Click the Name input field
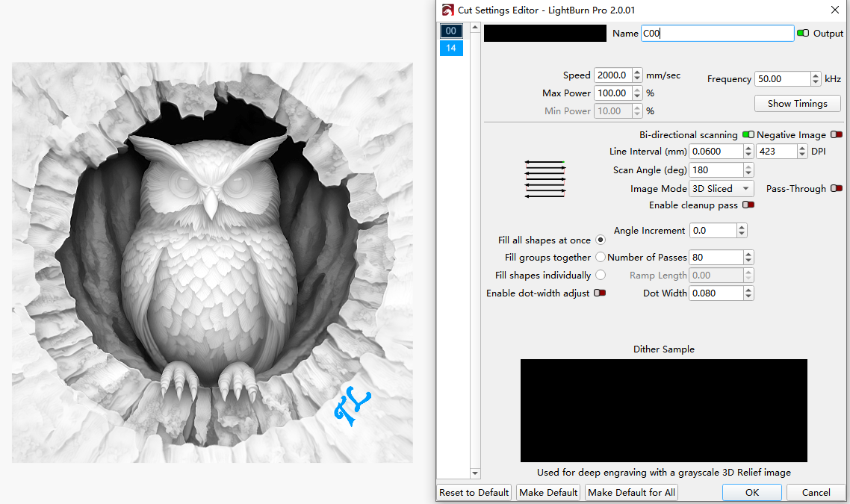 [717, 34]
